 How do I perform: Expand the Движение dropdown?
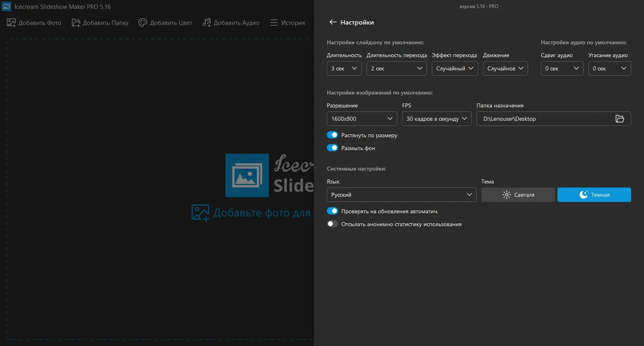point(506,68)
